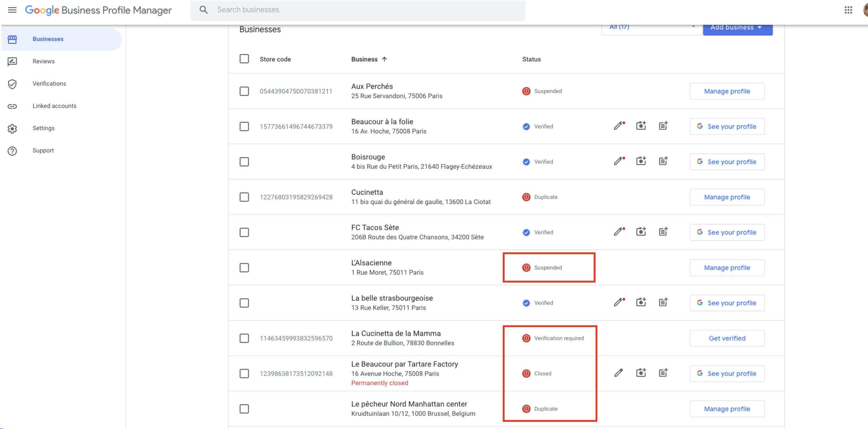Add photo for La belle strasbourgeoise
The height and width of the screenshot is (429, 868).
point(640,302)
